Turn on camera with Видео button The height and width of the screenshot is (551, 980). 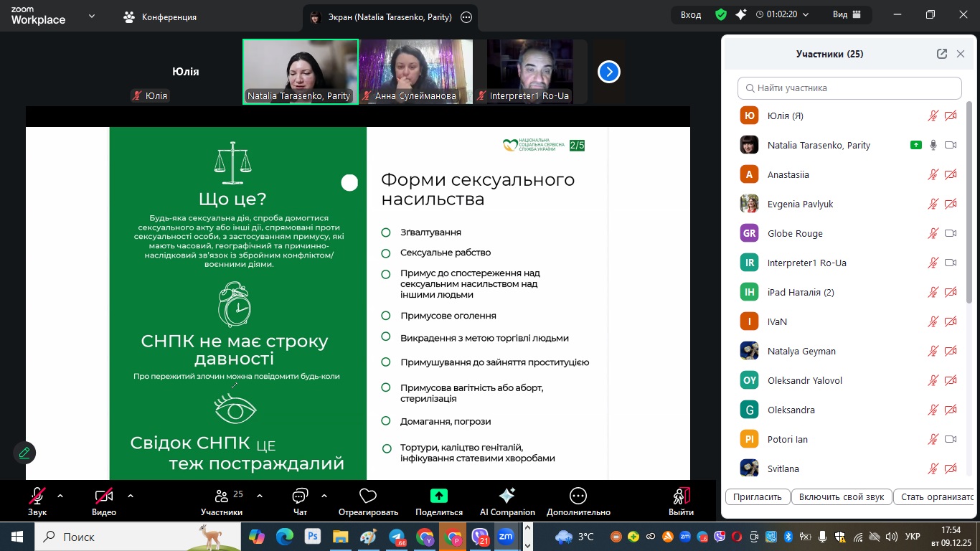point(104,496)
